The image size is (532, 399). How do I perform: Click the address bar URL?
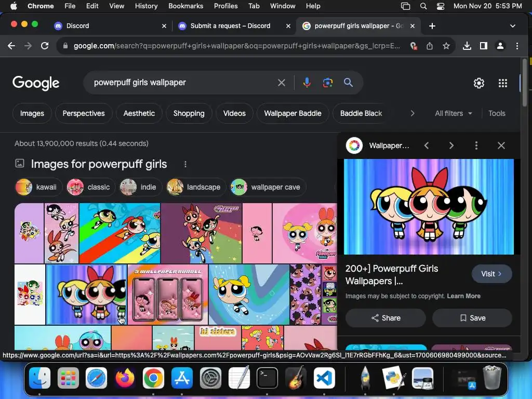coord(237,46)
